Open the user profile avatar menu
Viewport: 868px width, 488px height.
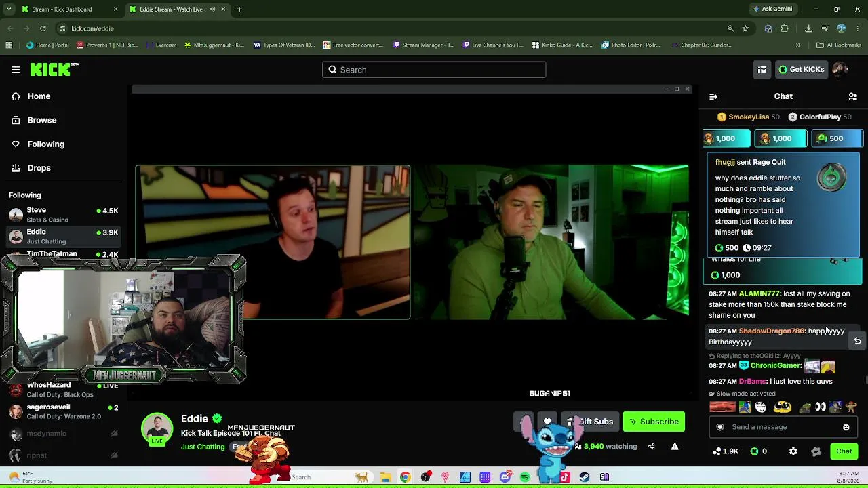840,69
